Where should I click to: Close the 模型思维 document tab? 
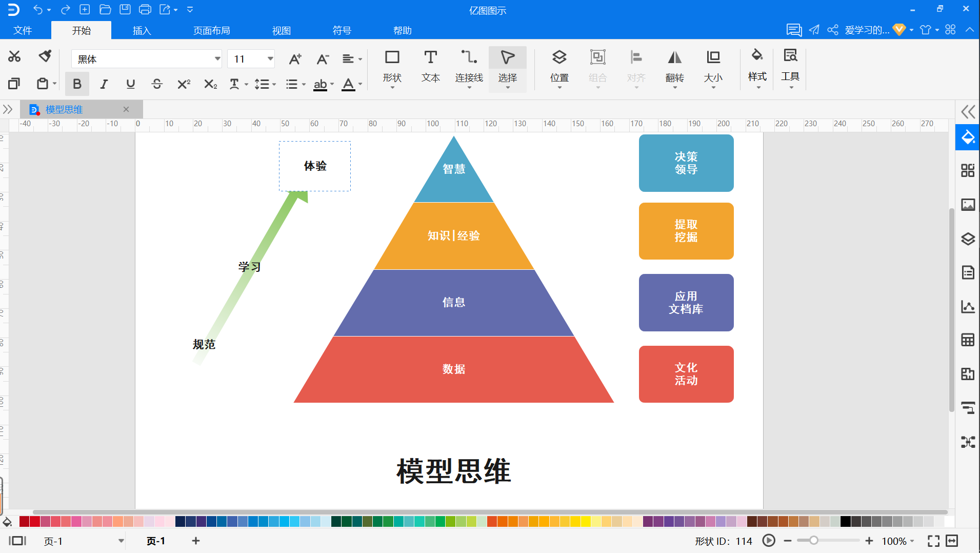[126, 109]
